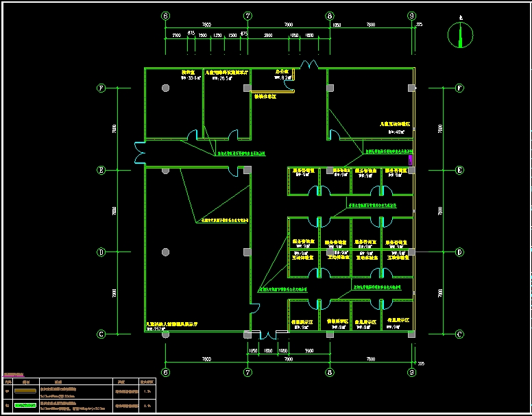The width and height of the screenshot is (532, 416).
Task: Click the north arrow compass symbol
Action: click(x=460, y=34)
